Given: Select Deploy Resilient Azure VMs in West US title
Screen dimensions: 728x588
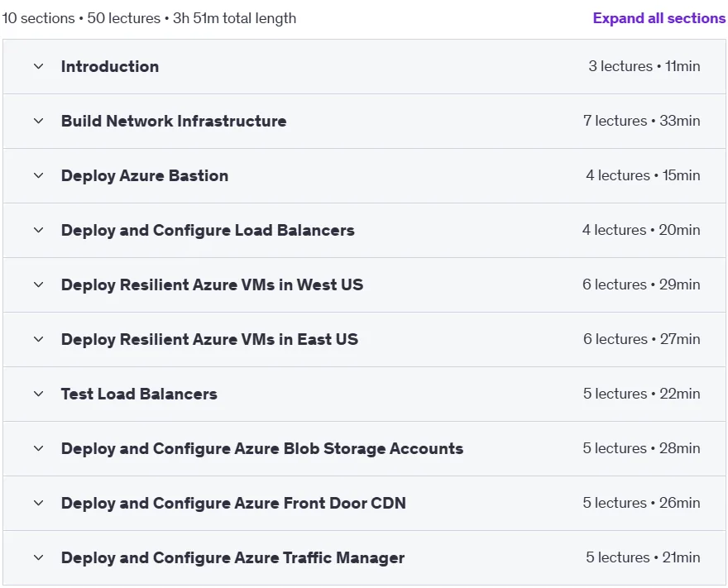Looking at the screenshot, I should click(212, 285).
